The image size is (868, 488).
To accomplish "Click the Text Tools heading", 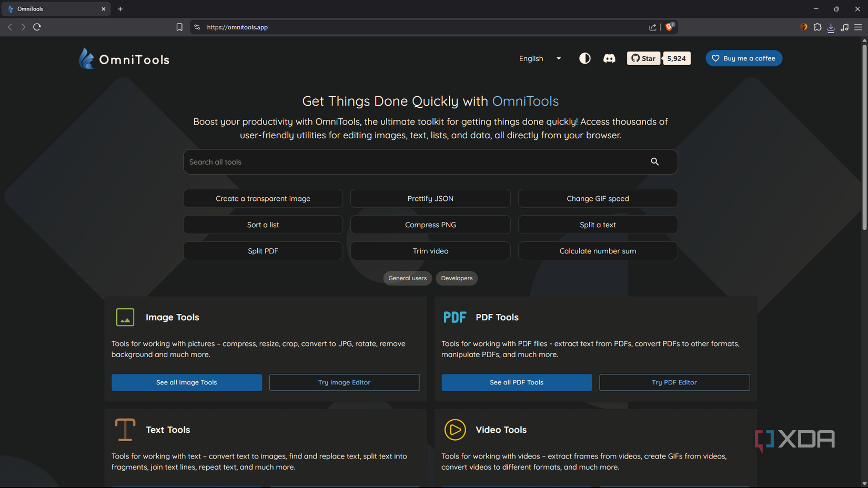I will (x=168, y=430).
